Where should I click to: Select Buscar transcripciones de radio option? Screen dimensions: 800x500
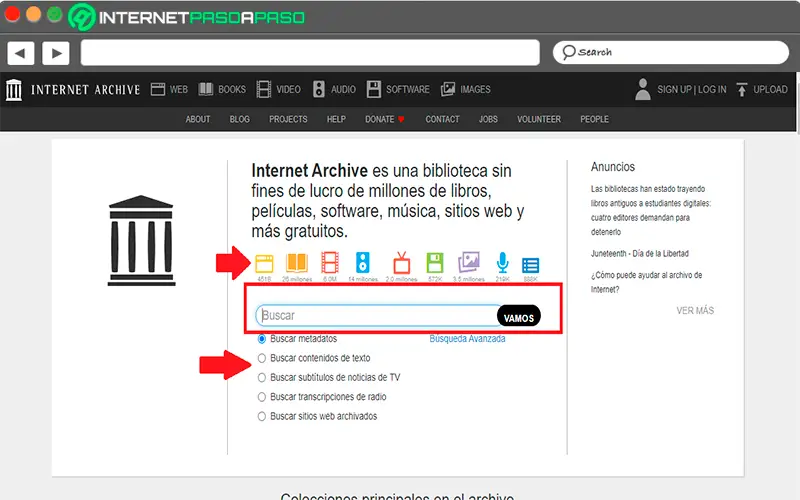click(262, 397)
